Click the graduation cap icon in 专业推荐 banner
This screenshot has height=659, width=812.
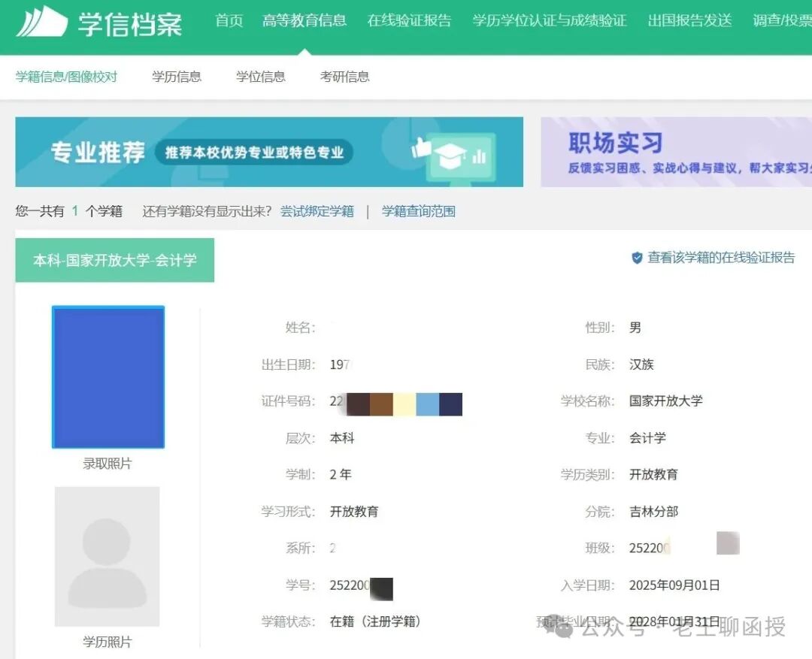pos(449,156)
